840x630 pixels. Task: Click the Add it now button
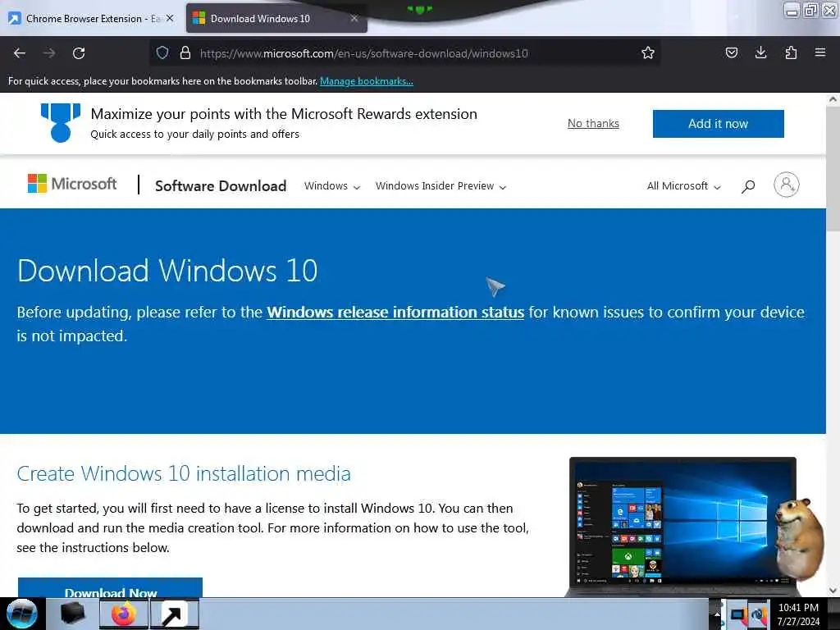click(x=718, y=124)
